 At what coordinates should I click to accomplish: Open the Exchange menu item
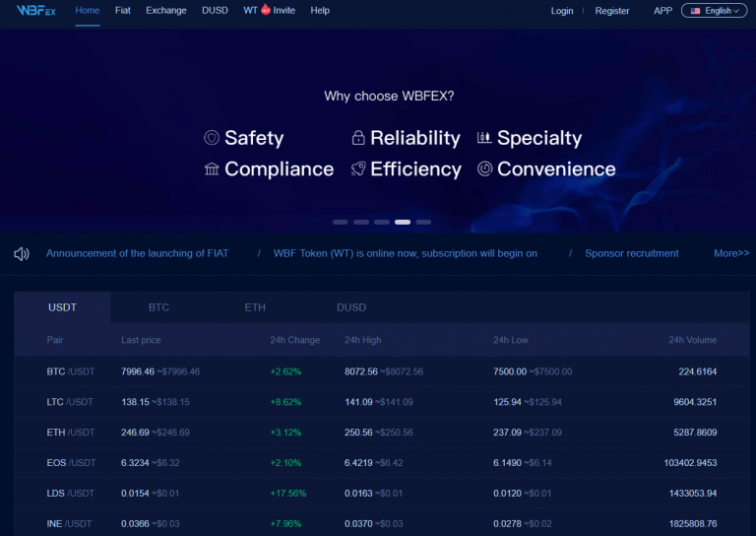point(165,11)
